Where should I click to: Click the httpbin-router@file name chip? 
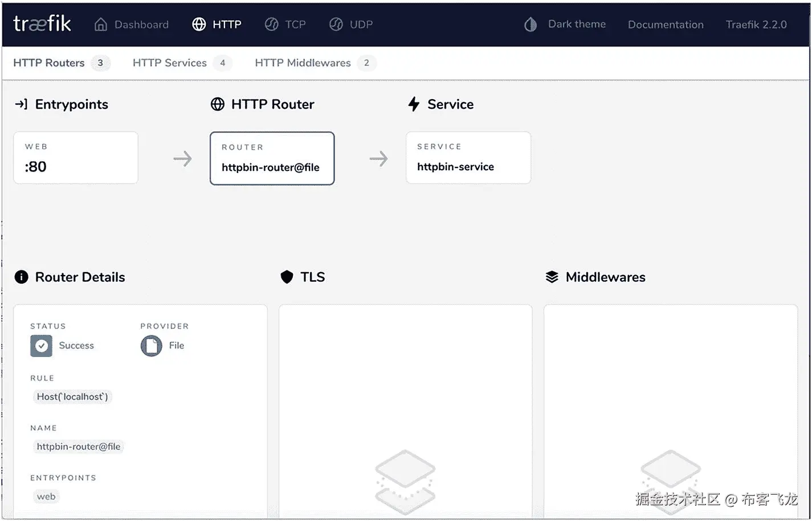pyautogui.click(x=79, y=447)
